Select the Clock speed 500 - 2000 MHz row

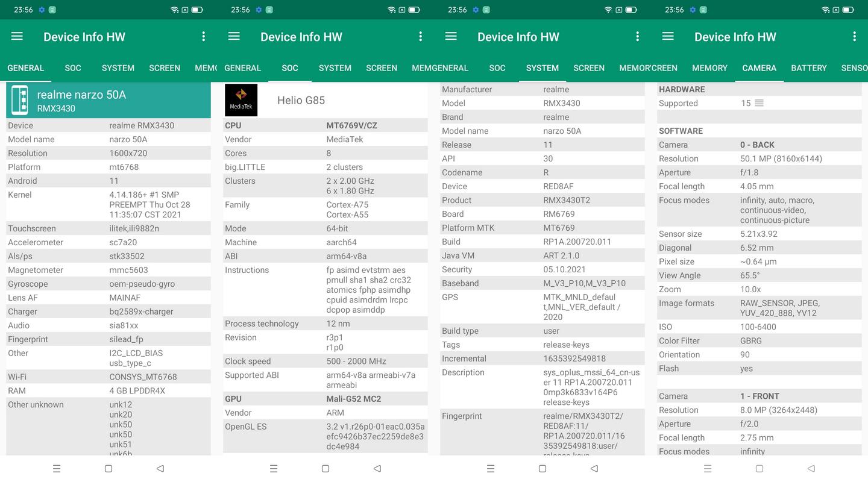[x=325, y=361]
